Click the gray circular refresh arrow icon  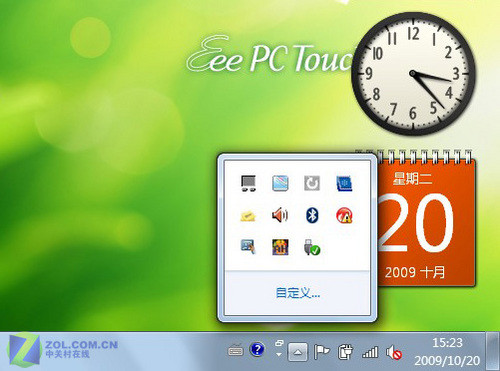tap(312, 183)
